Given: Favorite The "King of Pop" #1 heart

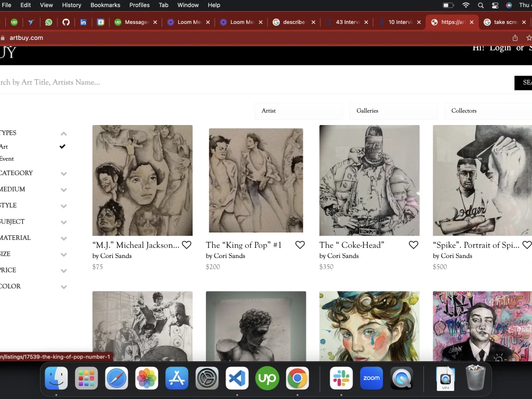Looking at the screenshot, I should pyautogui.click(x=300, y=245).
